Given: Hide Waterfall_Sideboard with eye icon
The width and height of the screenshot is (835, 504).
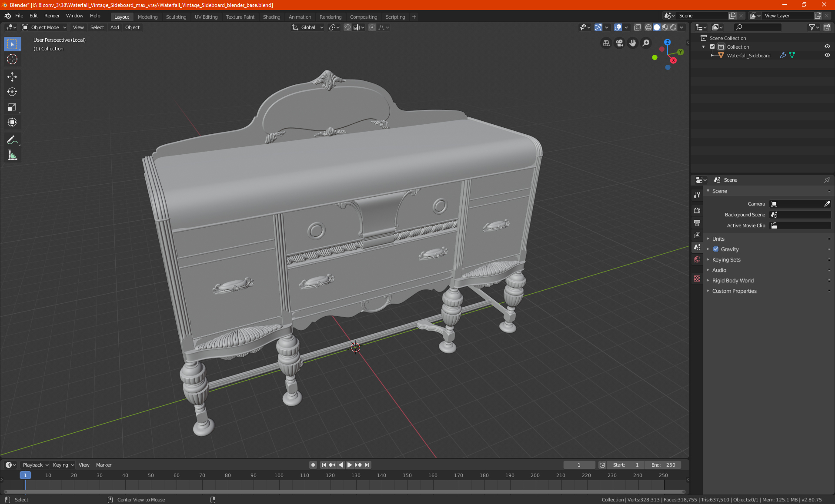Looking at the screenshot, I should pyautogui.click(x=827, y=56).
